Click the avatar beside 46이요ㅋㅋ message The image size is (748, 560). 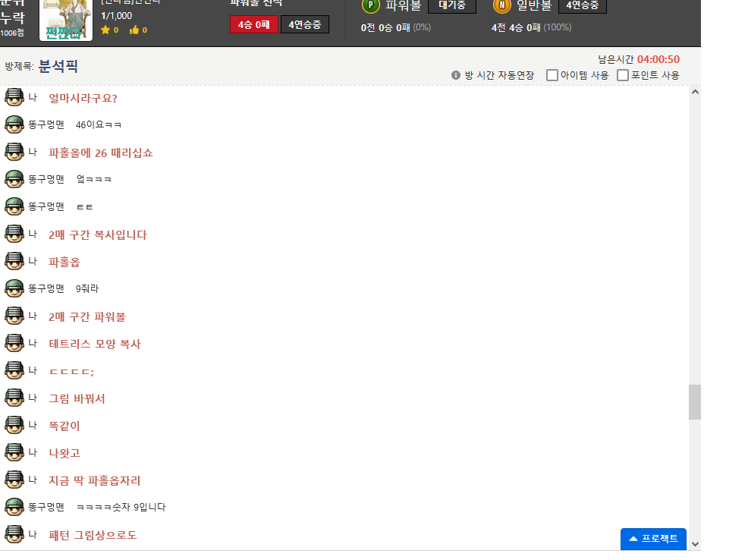pyautogui.click(x=14, y=124)
